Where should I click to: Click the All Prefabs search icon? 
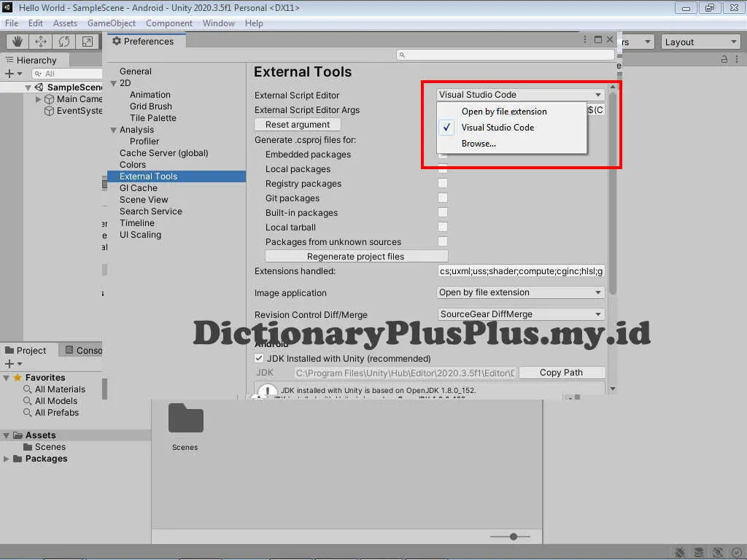coord(28,413)
